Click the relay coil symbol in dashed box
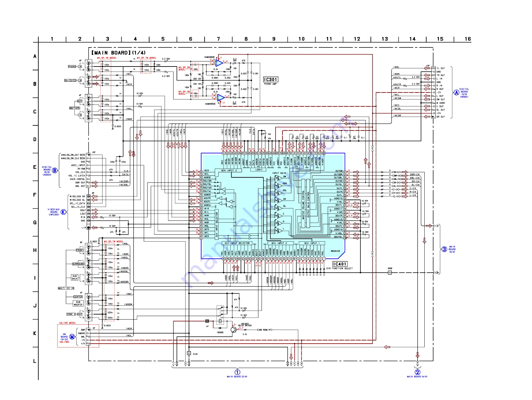 coord(220,321)
